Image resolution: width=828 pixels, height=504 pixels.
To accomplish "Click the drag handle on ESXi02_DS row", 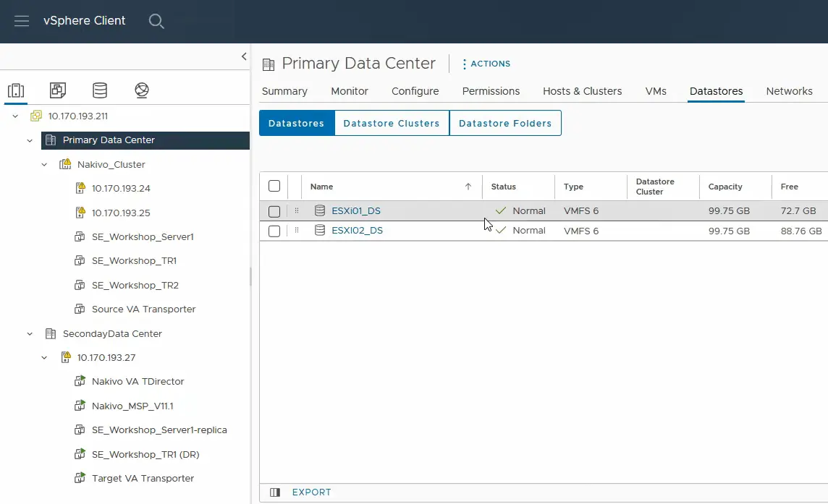I will point(297,230).
